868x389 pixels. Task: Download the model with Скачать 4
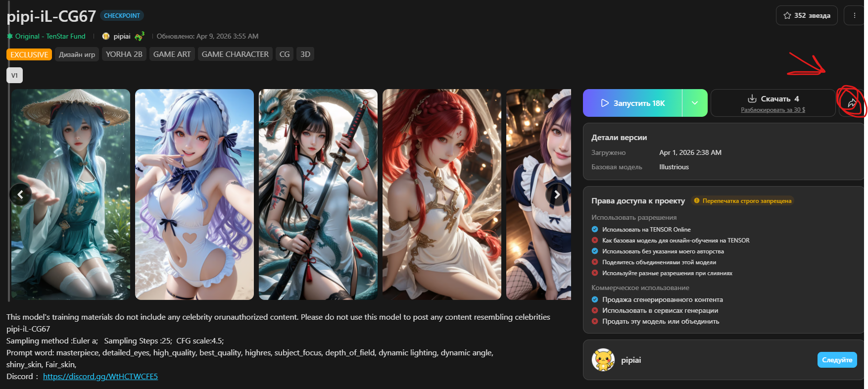pyautogui.click(x=773, y=99)
